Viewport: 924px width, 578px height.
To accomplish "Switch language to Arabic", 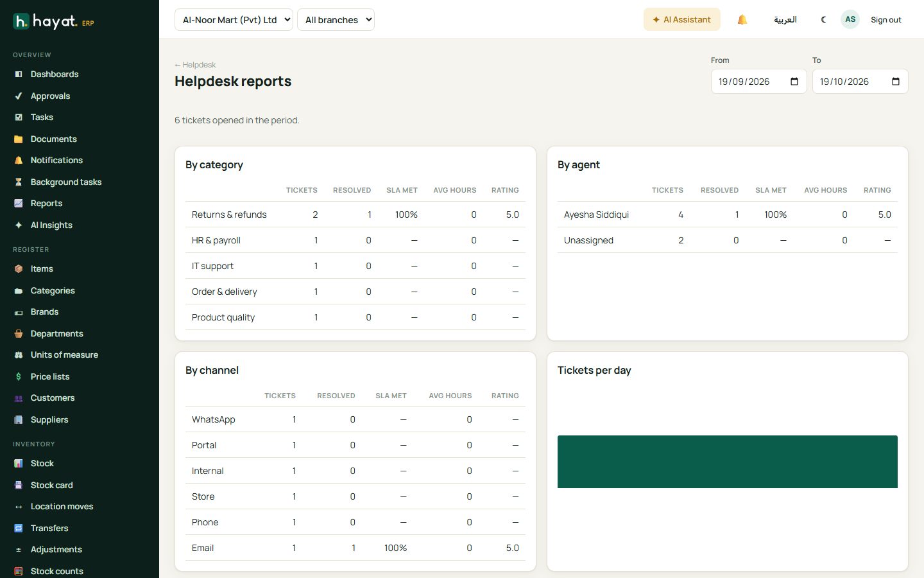I will 785,20.
